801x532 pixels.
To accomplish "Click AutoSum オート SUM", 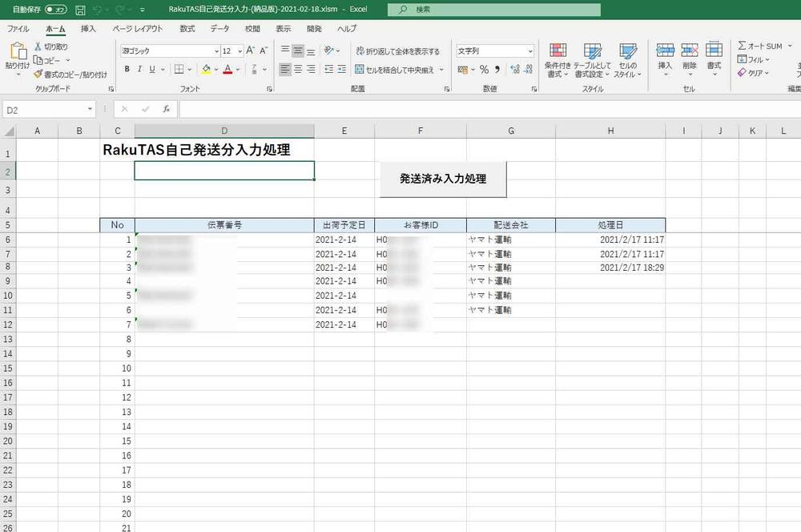I will pyautogui.click(x=760, y=46).
